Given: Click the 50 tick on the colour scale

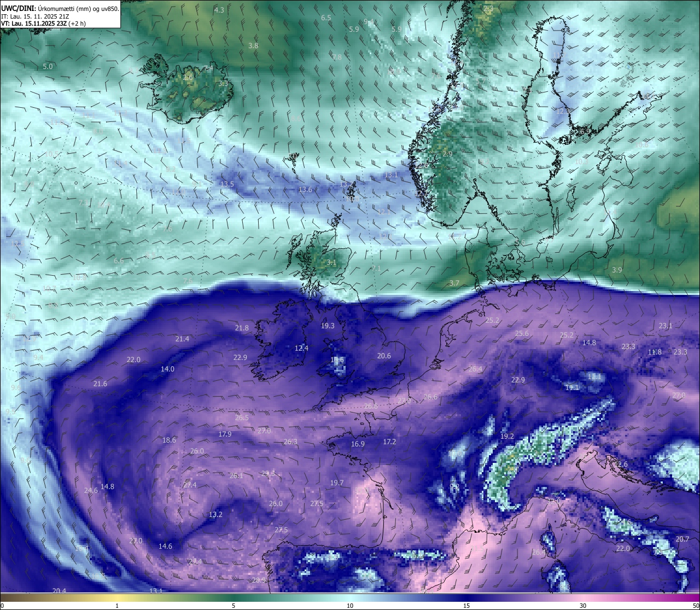Looking at the screenshot, I should [695, 606].
